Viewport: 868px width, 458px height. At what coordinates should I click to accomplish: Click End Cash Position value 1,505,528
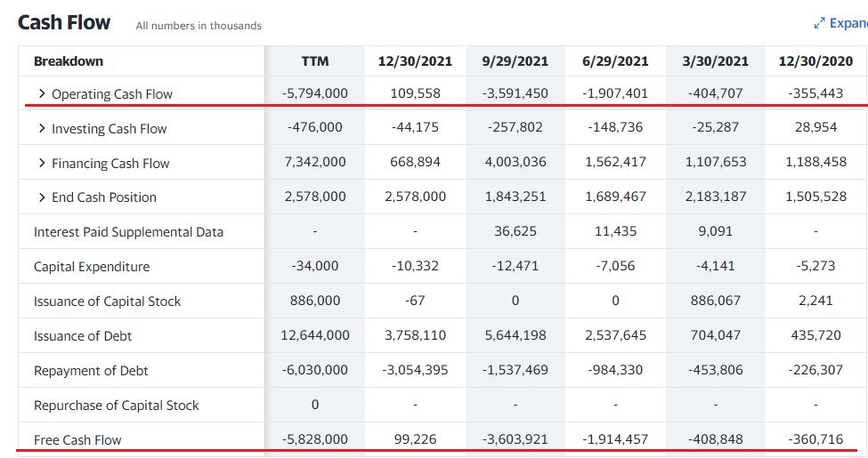point(816,197)
